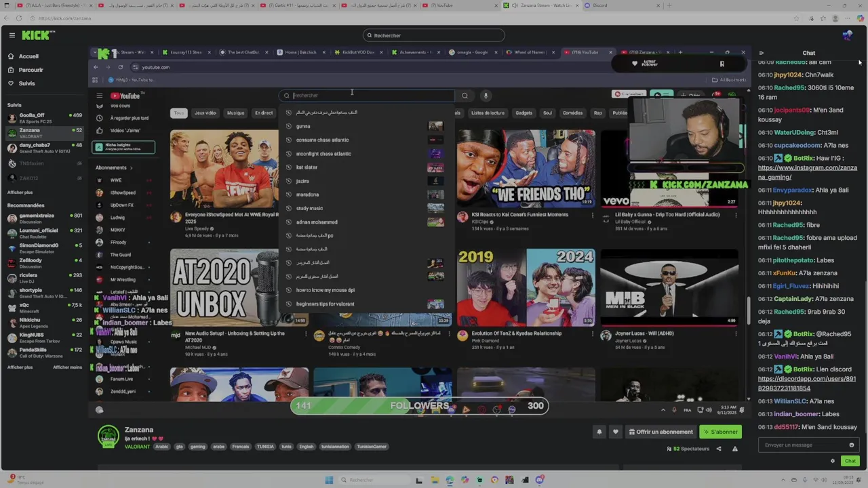868x488 pixels.
Task: Select offline channel ZAKO12
Action: [x=44, y=178]
